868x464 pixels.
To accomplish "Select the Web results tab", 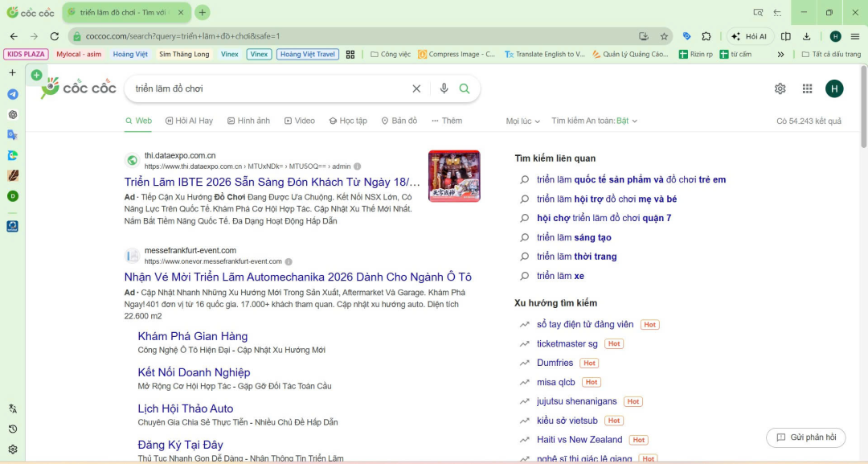I will click(x=138, y=121).
